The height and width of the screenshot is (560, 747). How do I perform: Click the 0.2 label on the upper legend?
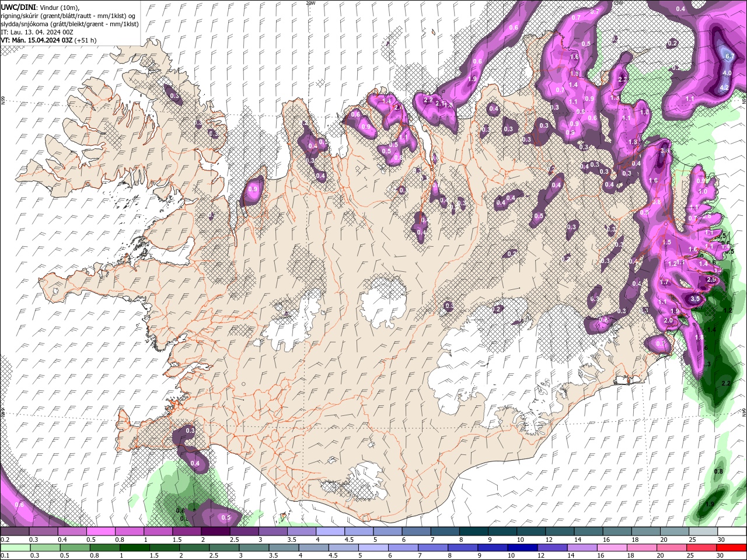tap(5, 540)
